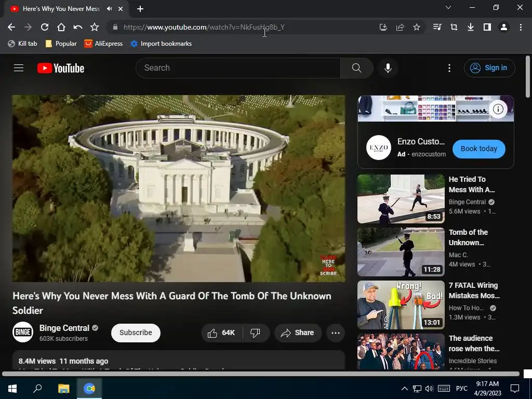
Task: Open the Windows notification center icon
Action: tap(515, 389)
